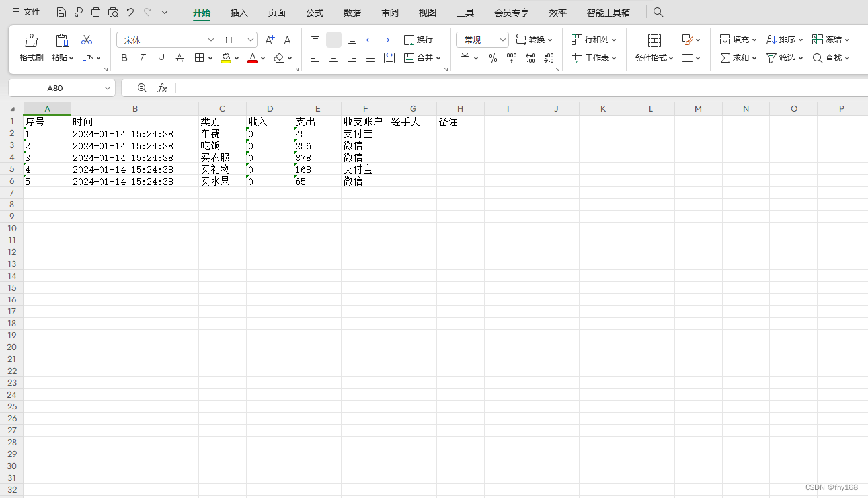Click the select-all corner triangle
This screenshot has width=868, height=498.
tap(12, 109)
